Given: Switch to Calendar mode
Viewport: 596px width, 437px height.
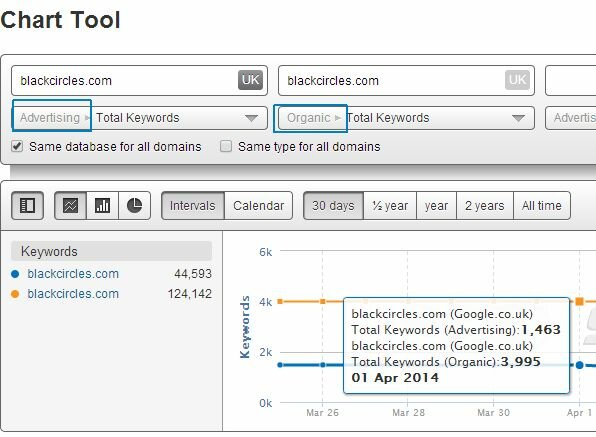Looking at the screenshot, I should pyautogui.click(x=258, y=206).
